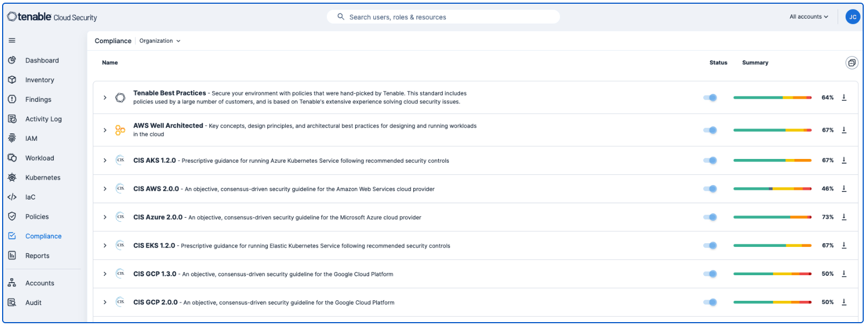Open the All accounts dropdown
The width and height of the screenshot is (868, 328).
(808, 17)
